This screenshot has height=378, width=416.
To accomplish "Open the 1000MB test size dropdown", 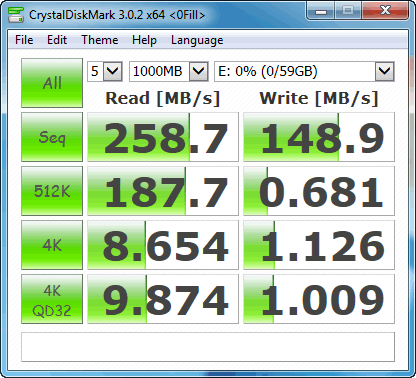I will 169,71.
